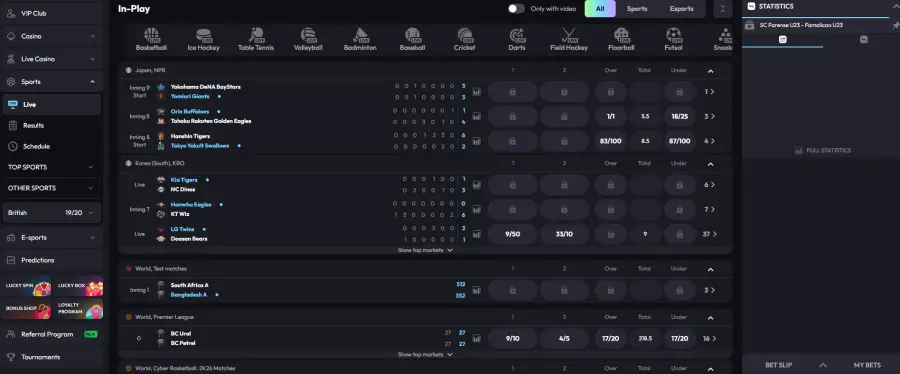Open Referral Program in the sidebar

[x=52, y=334]
